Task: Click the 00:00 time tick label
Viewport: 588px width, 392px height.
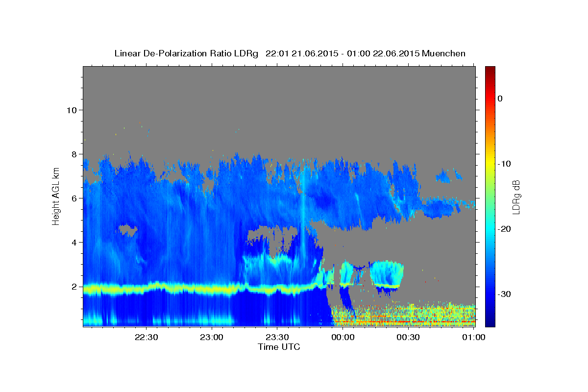Action: pos(343,338)
